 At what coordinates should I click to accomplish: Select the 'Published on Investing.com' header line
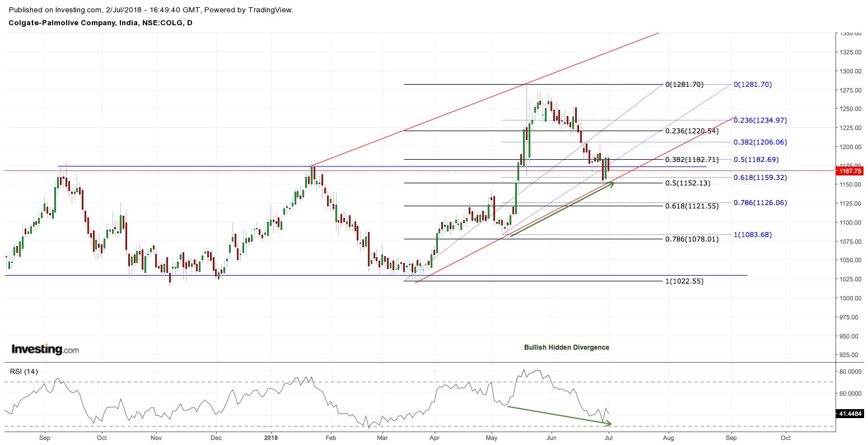point(151,10)
